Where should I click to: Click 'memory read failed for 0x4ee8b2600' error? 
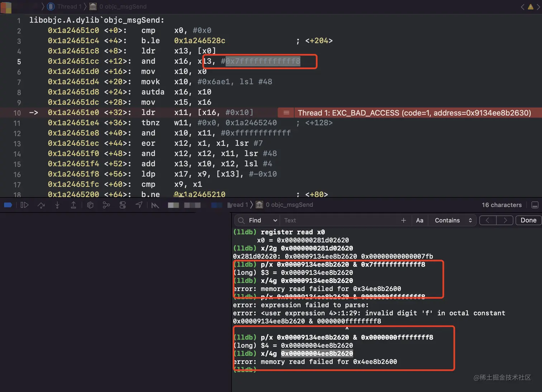click(x=329, y=362)
